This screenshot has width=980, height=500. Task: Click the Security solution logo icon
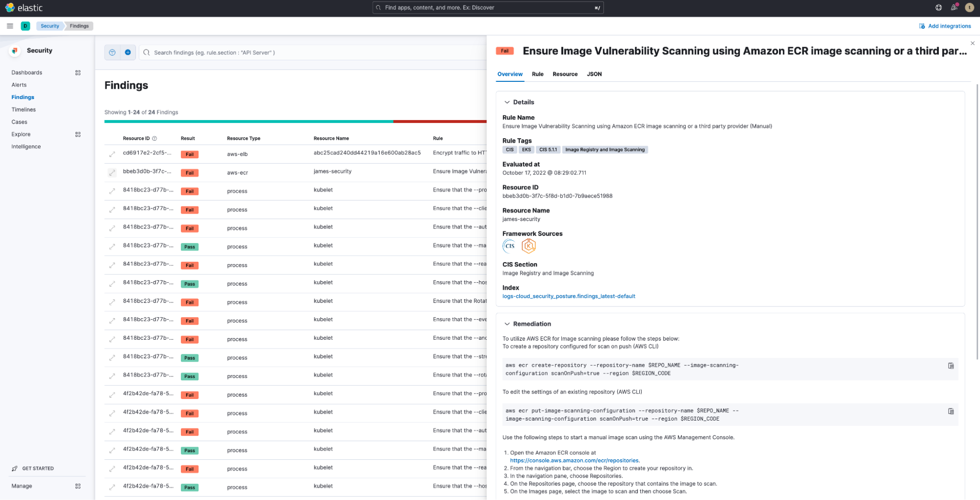[15, 50]
